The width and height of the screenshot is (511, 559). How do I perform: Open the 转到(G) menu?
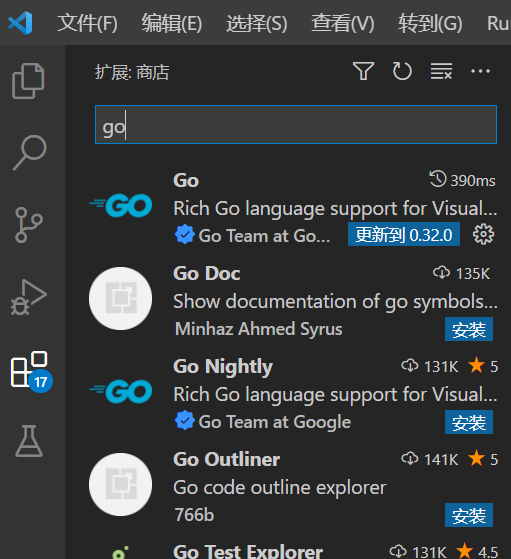(x=430, y=23)
